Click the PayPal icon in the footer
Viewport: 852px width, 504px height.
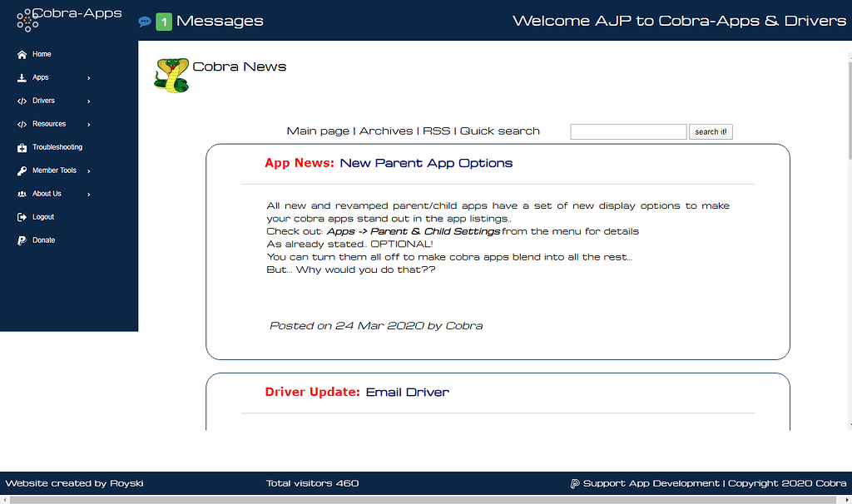coord(574,483)
